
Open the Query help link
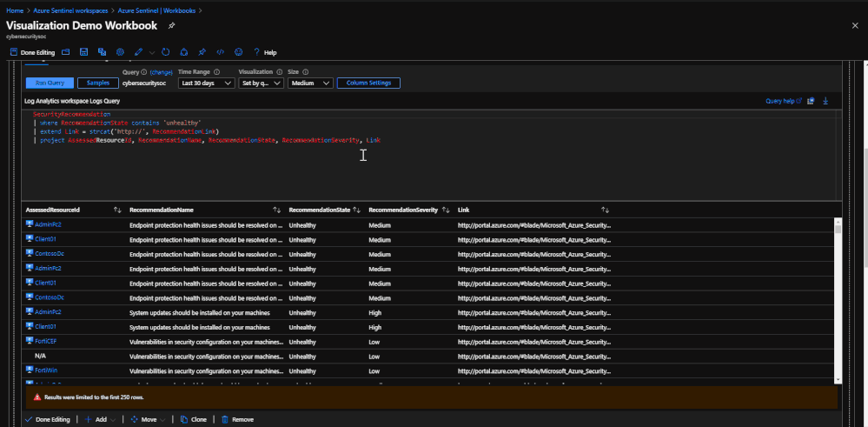click(784, 101)
